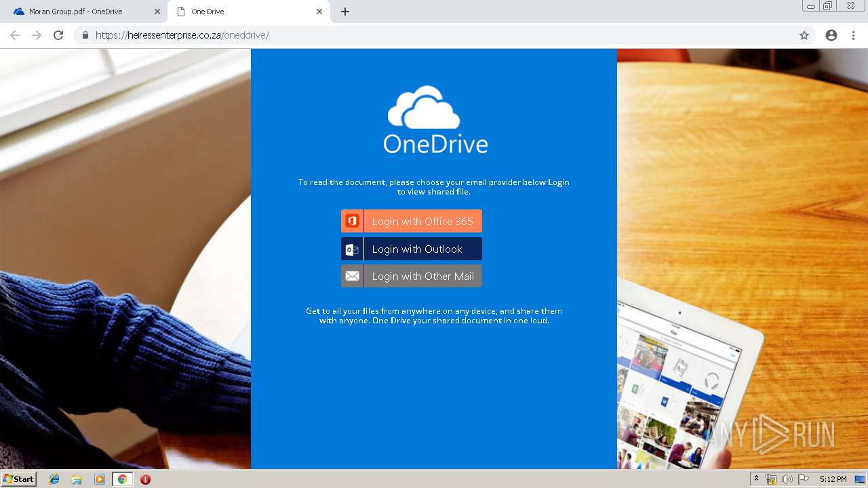
Task: Open the Windows Start menu
Action: tap(19, 479)
